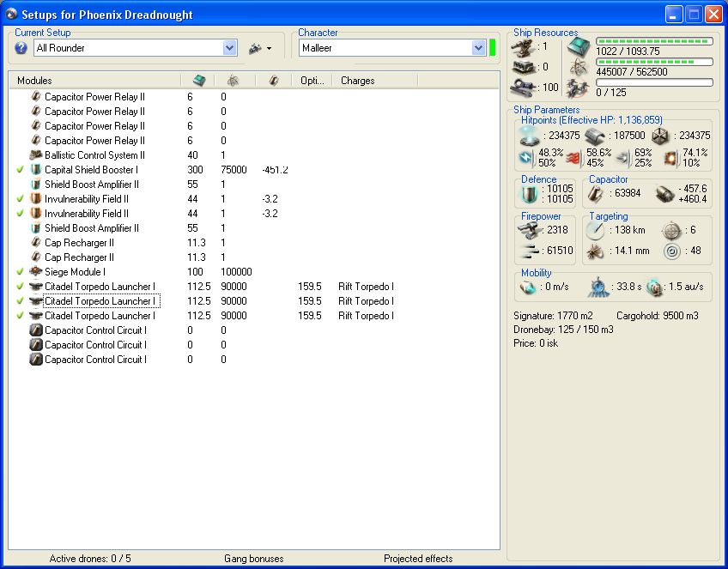The width and height of the screenshot is (728, 569).
Task: Expand the small arrow next to the ship icon
Action: point(269,48)
